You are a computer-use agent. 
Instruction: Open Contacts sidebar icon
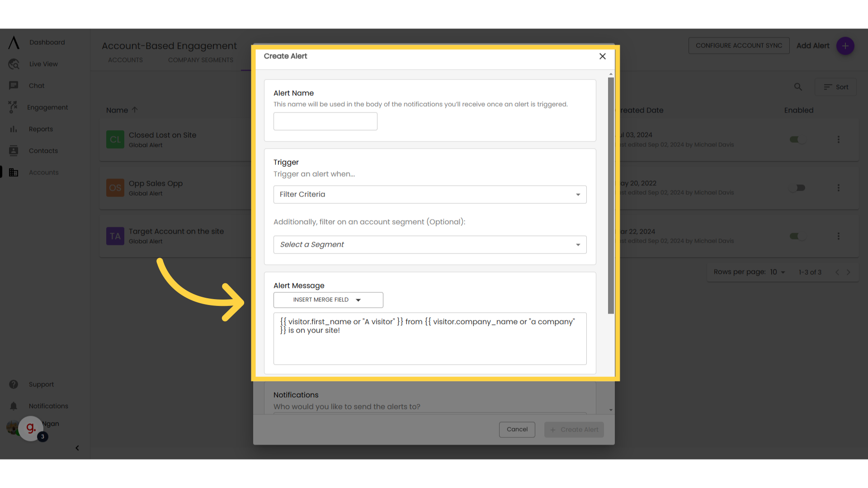pos(13,151)
